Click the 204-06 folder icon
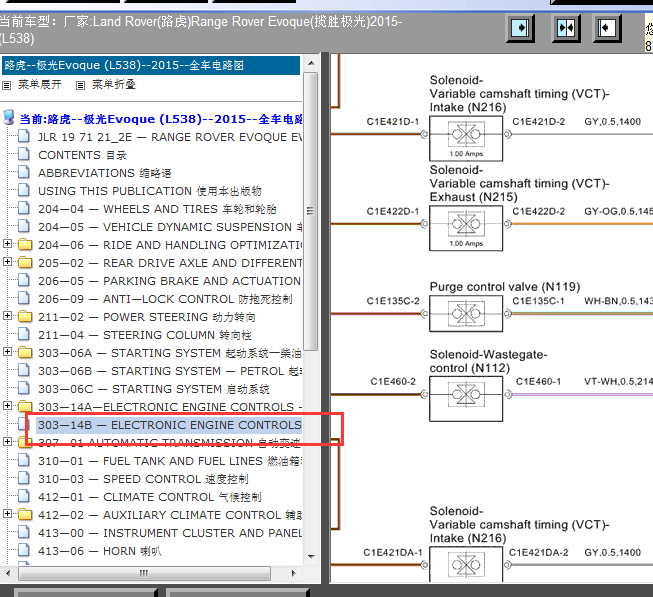The width and height of the screenshot is (653, 597). pos(25,245)
